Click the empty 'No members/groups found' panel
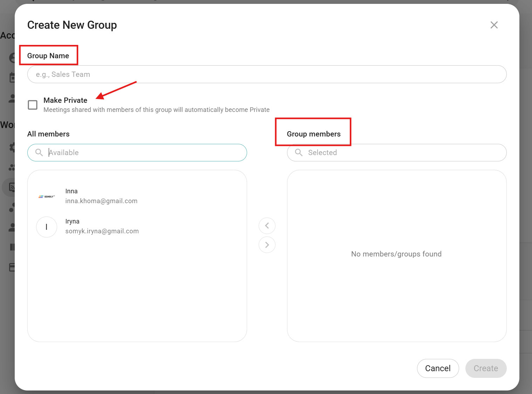 coord(396,254)
